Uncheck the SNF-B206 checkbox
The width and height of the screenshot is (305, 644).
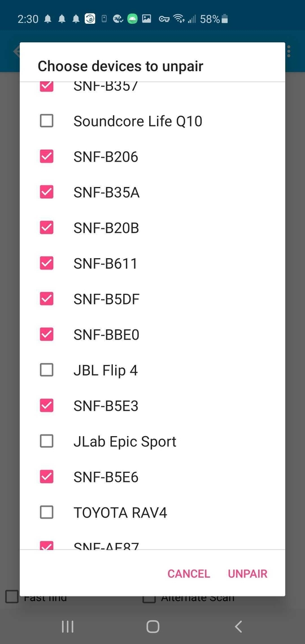46,156
